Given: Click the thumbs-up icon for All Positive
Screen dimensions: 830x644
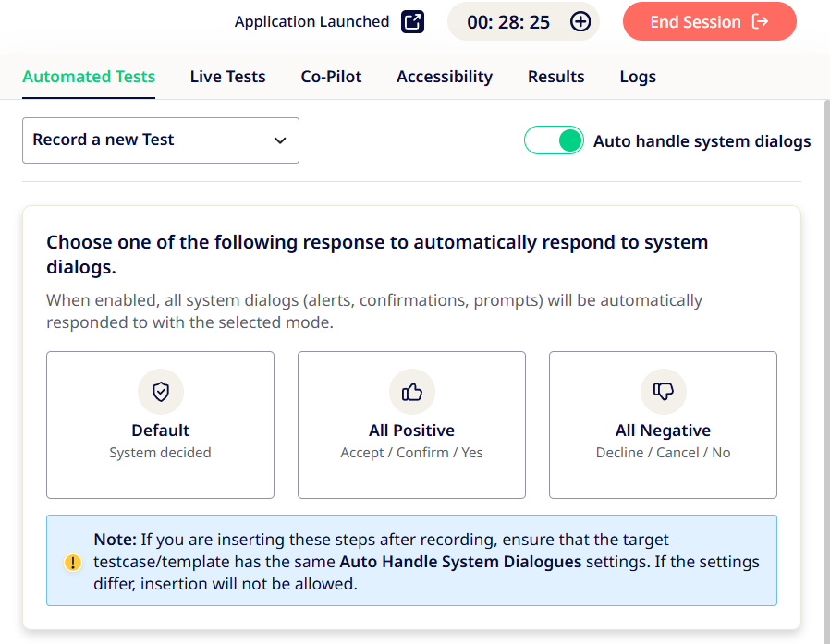Looking at the screenshot, I should pos(412,392).
